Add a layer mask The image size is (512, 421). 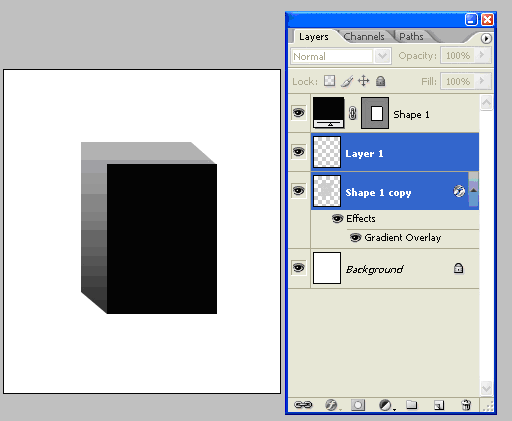coord(358,405)
